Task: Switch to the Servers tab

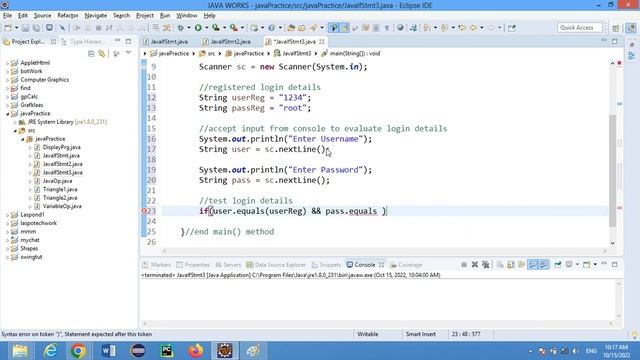Action: (228, 265)
